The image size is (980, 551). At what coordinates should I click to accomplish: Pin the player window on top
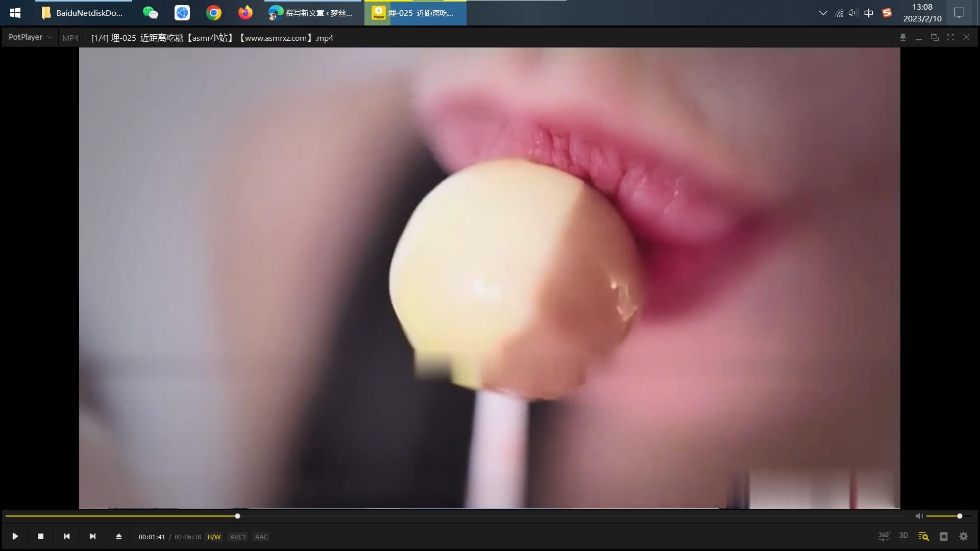coord(903,37)
